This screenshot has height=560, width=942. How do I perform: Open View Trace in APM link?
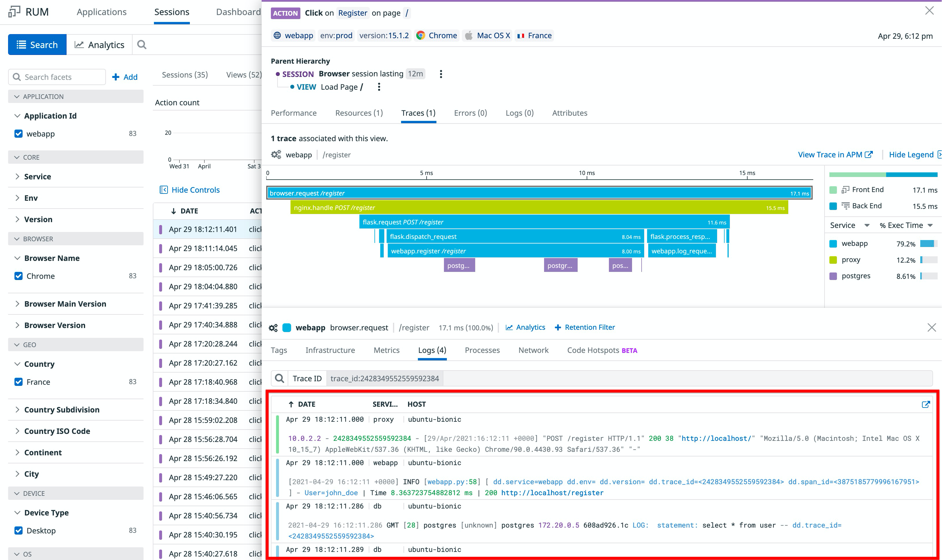[x=835, y=155]
